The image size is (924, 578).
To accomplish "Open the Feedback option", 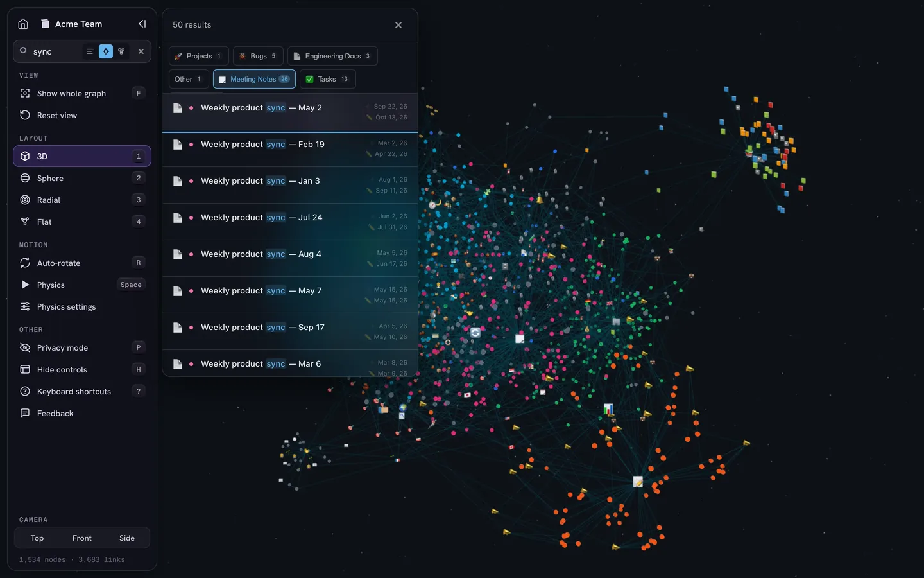I will 82,413.
